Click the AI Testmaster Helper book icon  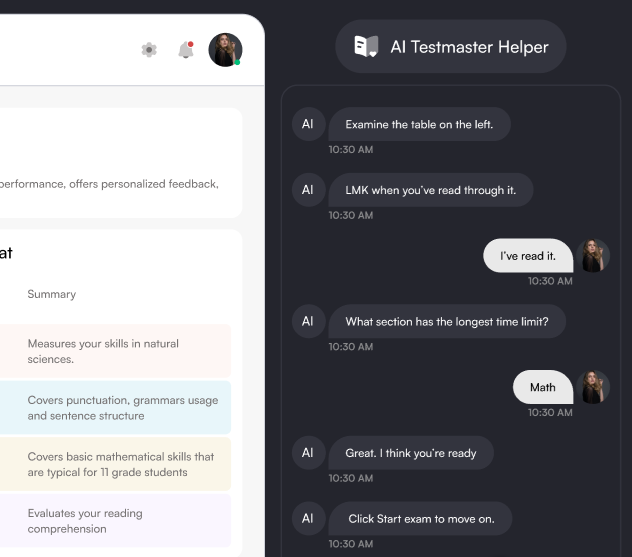(366, 47)
